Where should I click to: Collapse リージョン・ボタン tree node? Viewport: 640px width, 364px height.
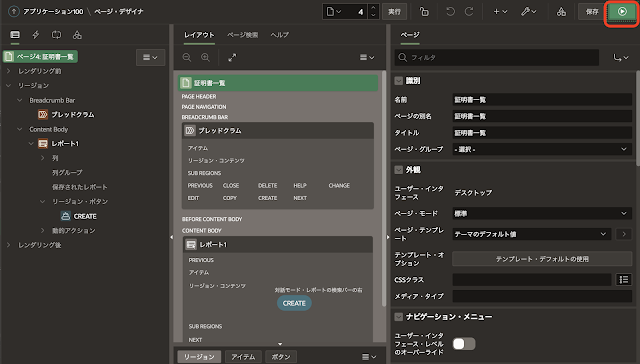43,202
